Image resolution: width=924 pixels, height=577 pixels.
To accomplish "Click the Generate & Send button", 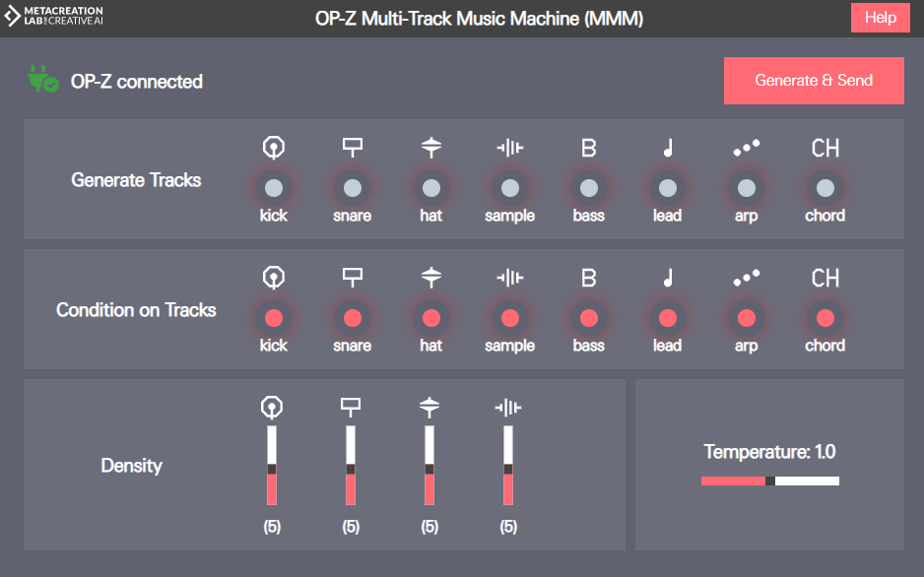I will tap(814, 81).
